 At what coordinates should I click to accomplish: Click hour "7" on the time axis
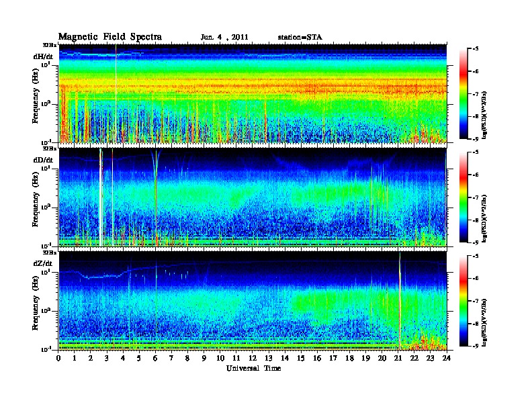click(x=172, y=358)
